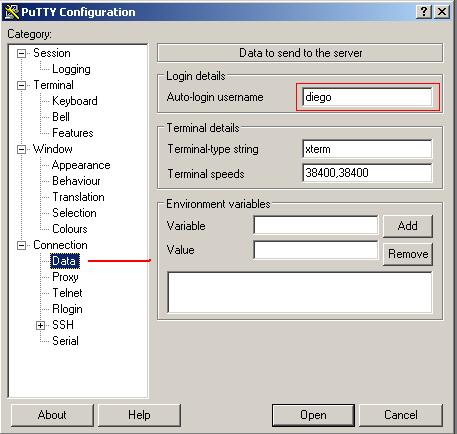Viewport: 457px width, 434px height.
Task: Open the Rlogin category
Action: click(67, 309)
